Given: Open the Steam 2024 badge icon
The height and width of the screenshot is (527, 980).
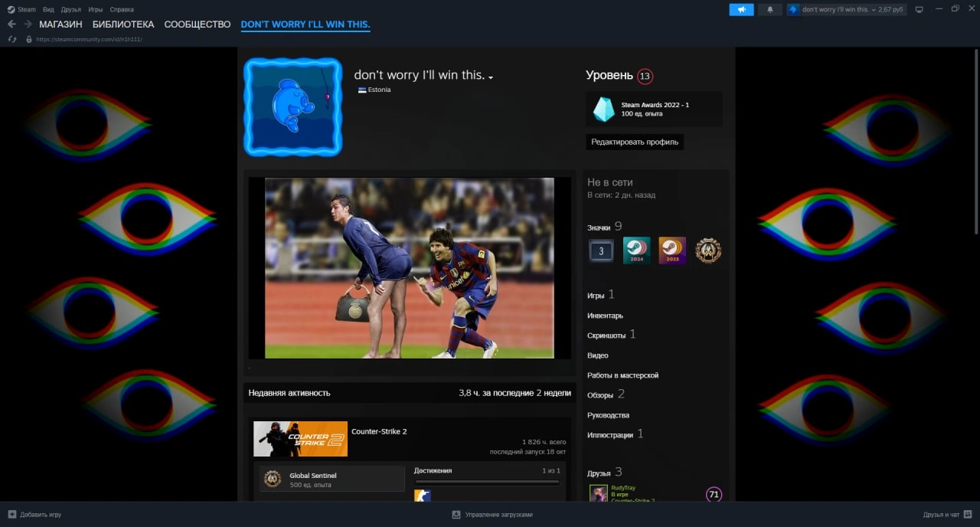Looking at the screenshot, I should tap(637, 250).
